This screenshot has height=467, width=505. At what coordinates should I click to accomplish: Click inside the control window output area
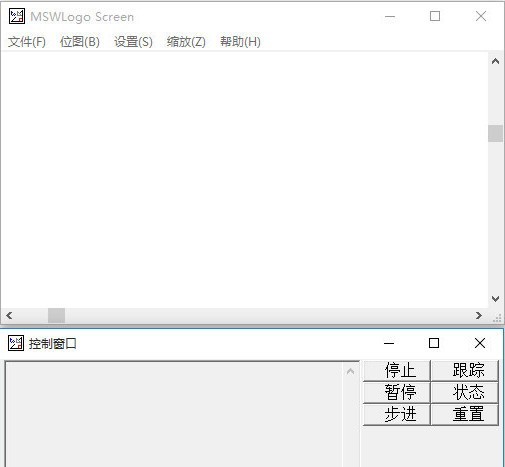click(174, 414)
